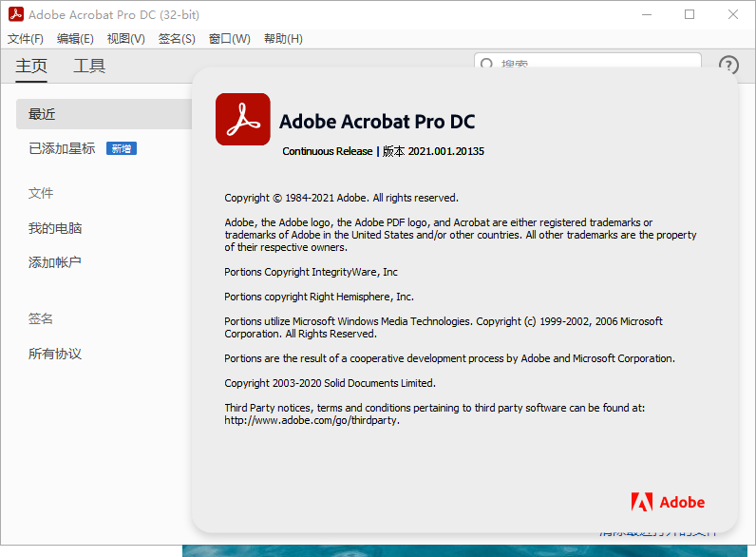
Task: Click the version text 2021.001.20135
Action: click(446, 151)
